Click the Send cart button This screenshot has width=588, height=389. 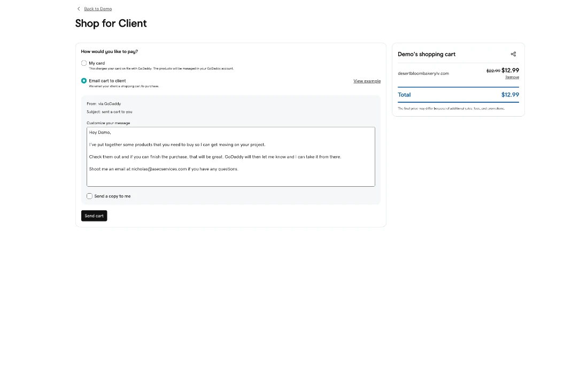tap(94, 216)
